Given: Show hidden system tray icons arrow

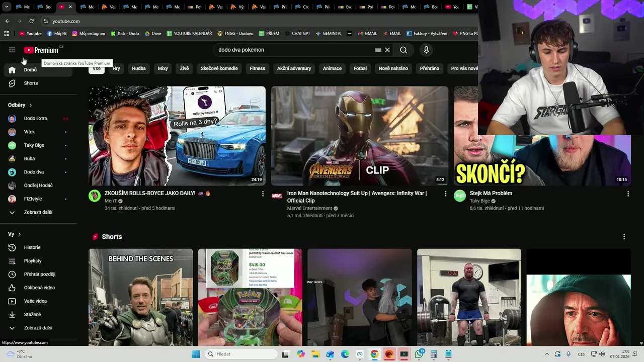Looking at the screenshot, I should tap(547, 354).
